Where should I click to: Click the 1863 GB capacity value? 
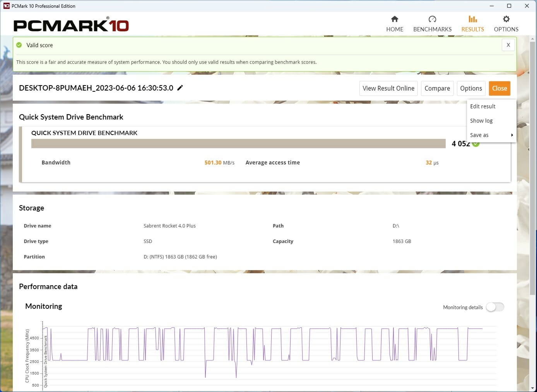[x=402, y=241]
